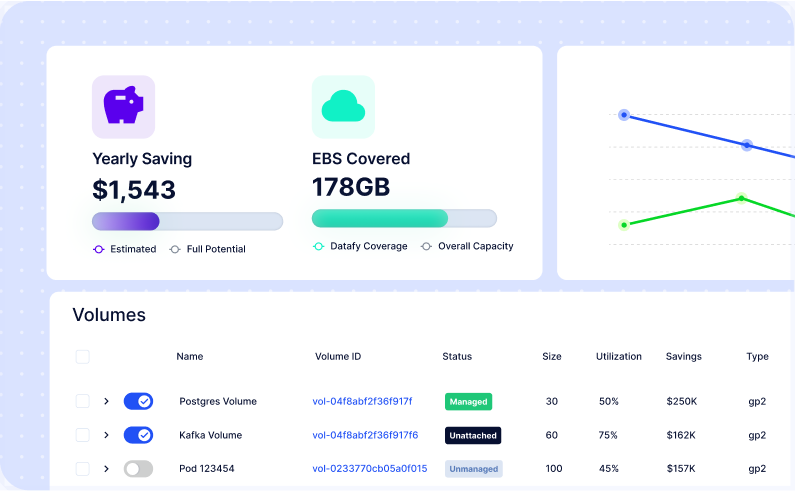Sort by the Volume ID column header
Screen dimensions: 795x491
[x=338, y=357]
